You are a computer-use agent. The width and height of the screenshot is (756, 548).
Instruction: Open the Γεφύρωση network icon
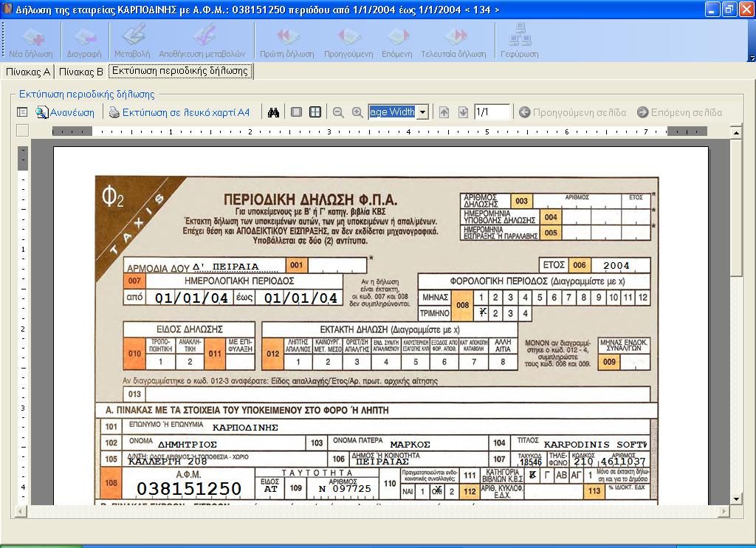coord(519,42)
